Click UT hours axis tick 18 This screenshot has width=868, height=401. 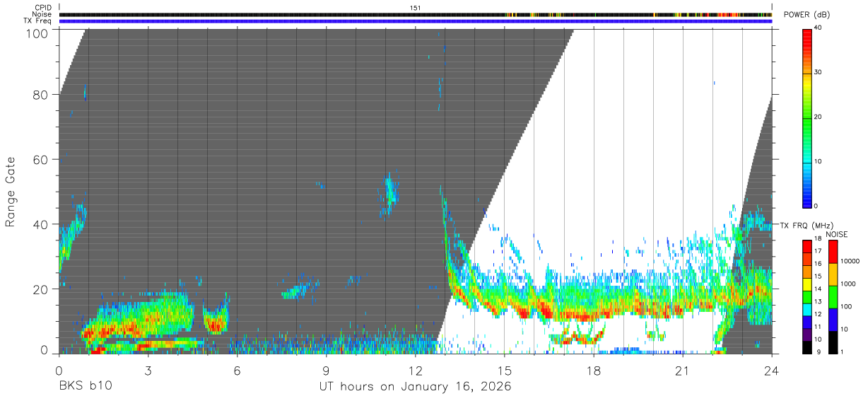pos(594,371)
